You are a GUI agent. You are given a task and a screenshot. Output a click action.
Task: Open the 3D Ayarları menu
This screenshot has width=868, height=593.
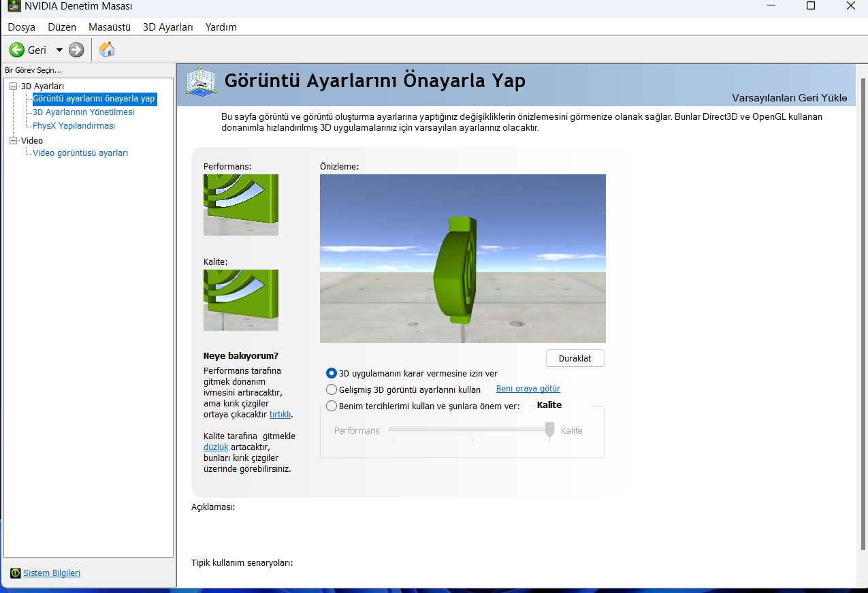point(168,27)
